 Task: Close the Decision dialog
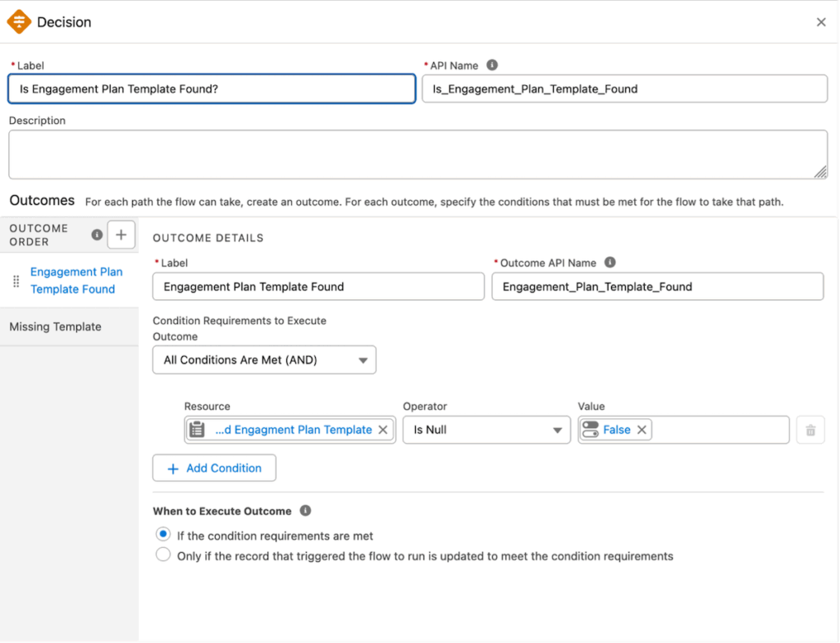[820, 22]
